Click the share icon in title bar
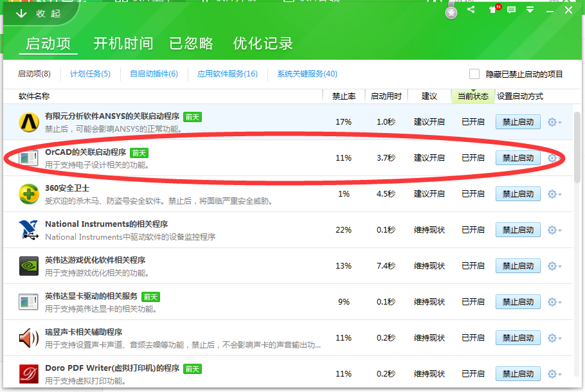The image size is (585, 392). tap(471, 10)
